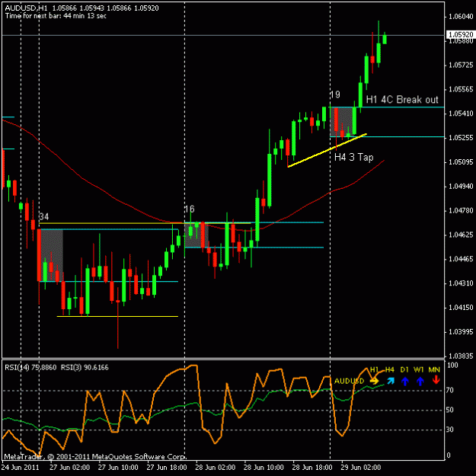Click the RSI scale level 70
Image resolution: width=476 pixels, height=476 pixels.
tap(451, 390)
